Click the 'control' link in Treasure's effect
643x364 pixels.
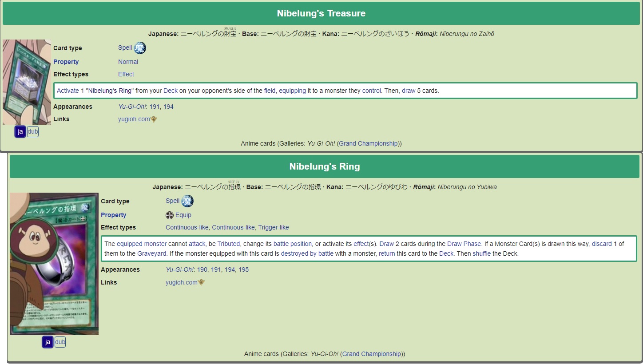point(372,91)
